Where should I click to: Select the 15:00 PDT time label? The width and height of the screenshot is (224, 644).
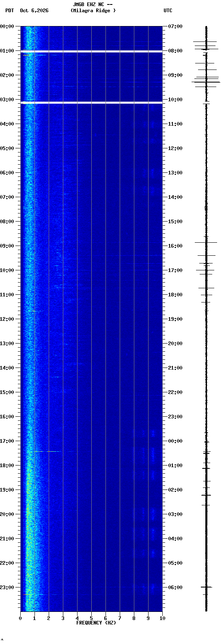tap(7, 392)
